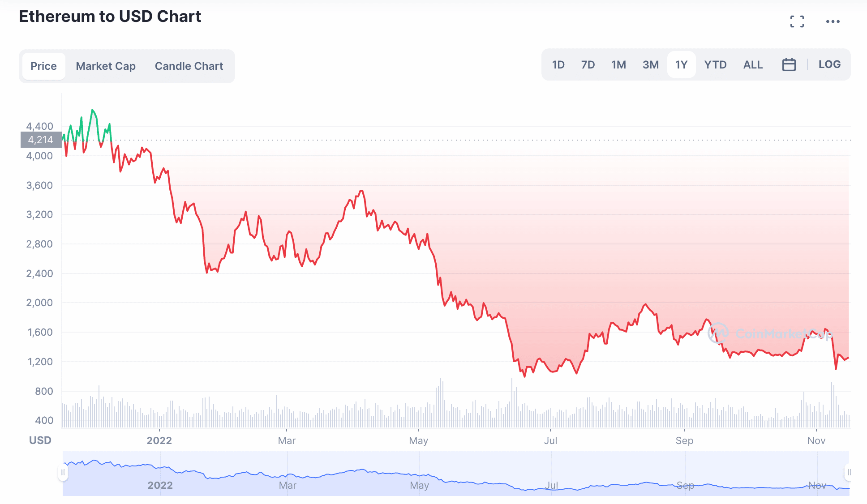This screenshot has height=504, width=867.
Task: Open the Candle Chart view
Action: click(x=189, y=66)
